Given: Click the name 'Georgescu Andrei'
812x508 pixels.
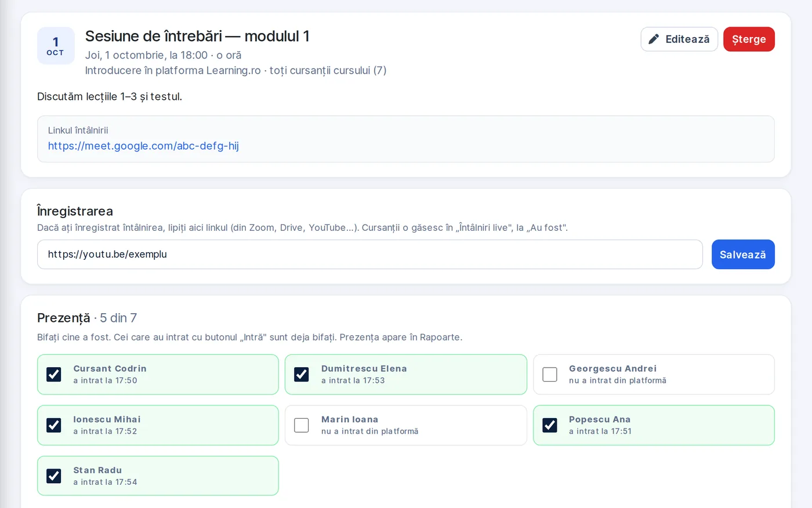Looking at the screenshot, I should pos(613,369).
